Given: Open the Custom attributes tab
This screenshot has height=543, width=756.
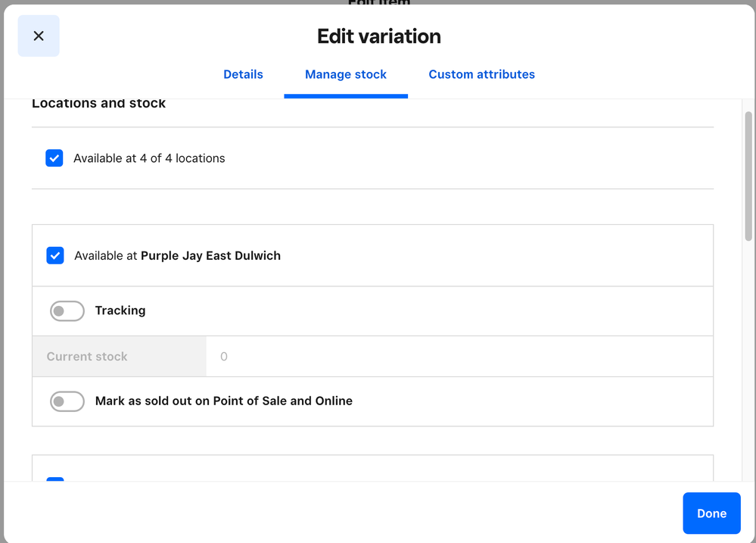Looking at the screenshot, I should (x=481, y=74).
